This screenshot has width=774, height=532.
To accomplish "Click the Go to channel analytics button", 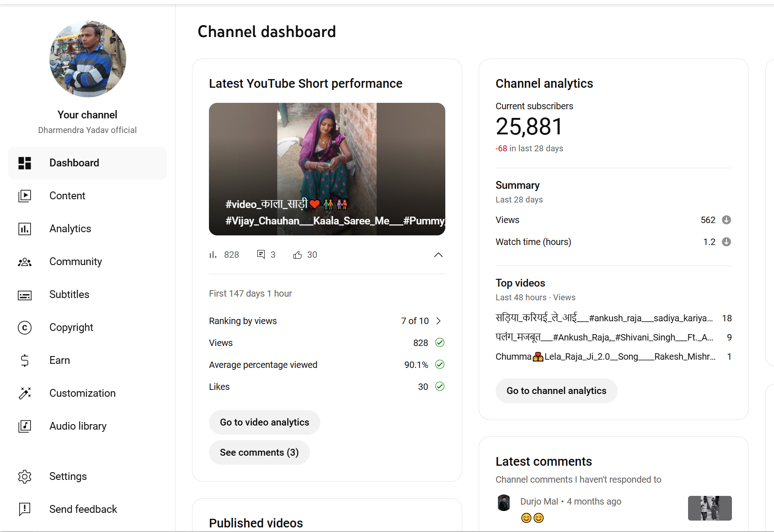I will [556, 391].
